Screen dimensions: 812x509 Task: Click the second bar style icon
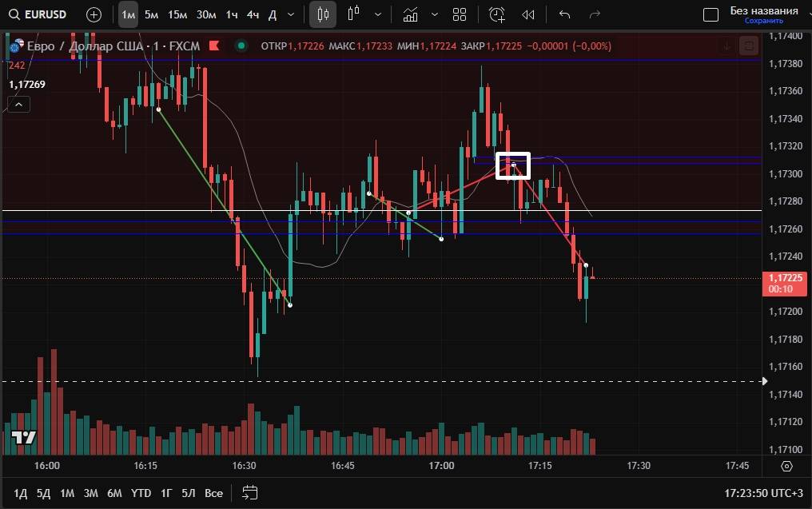point(354,14)
